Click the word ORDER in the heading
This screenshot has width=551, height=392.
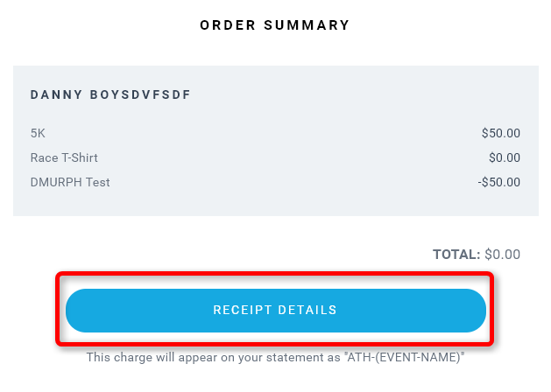coord(228,25)
